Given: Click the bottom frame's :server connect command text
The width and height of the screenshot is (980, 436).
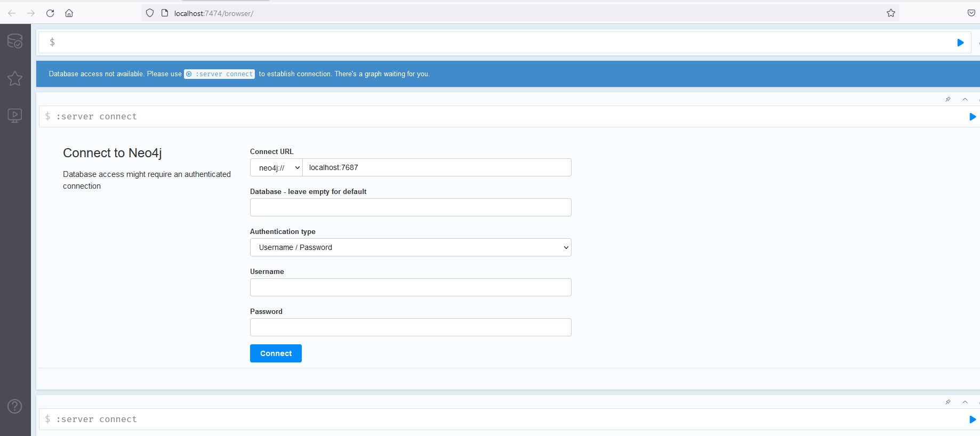Looking at the screenshot, I should click(97, 419).
